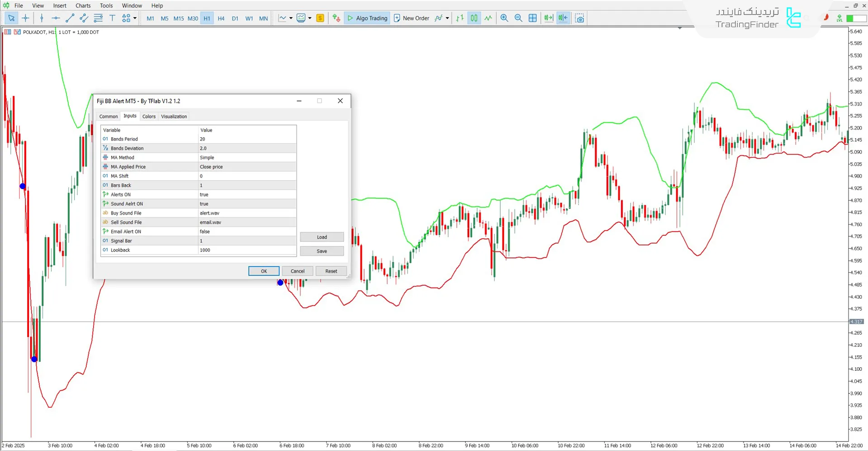868x451 pixels.
Task: Edit the Bands Period value field
Action: tap(247, 139)
